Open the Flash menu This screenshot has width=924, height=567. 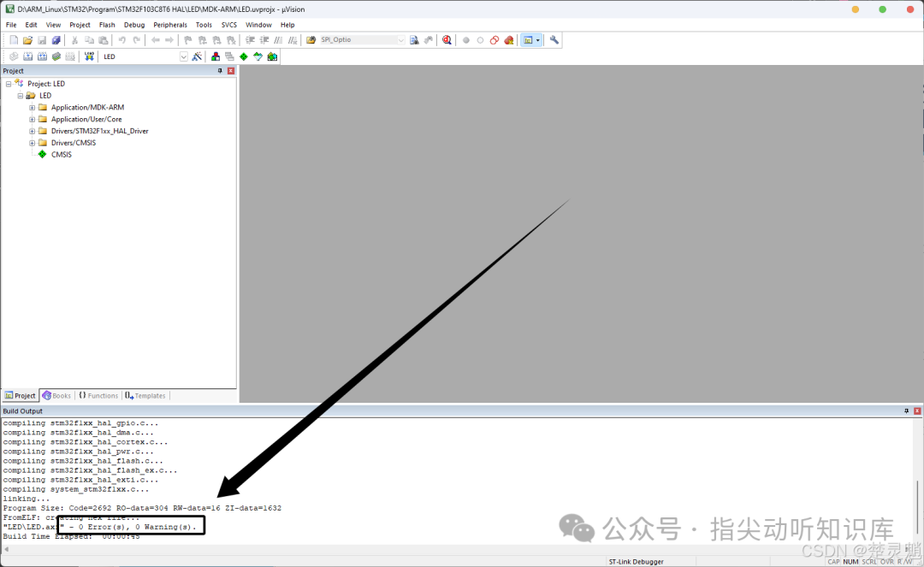pos(107,25)
